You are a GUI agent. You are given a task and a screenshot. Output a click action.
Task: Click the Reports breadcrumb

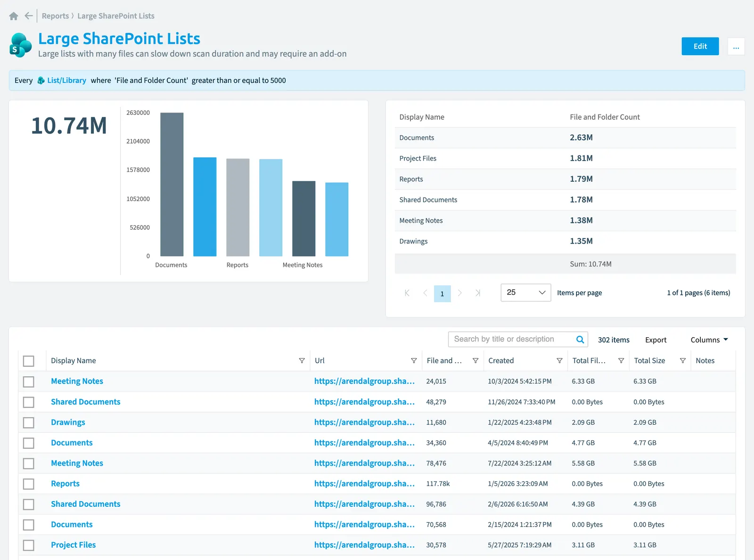(x=55, y=16)
